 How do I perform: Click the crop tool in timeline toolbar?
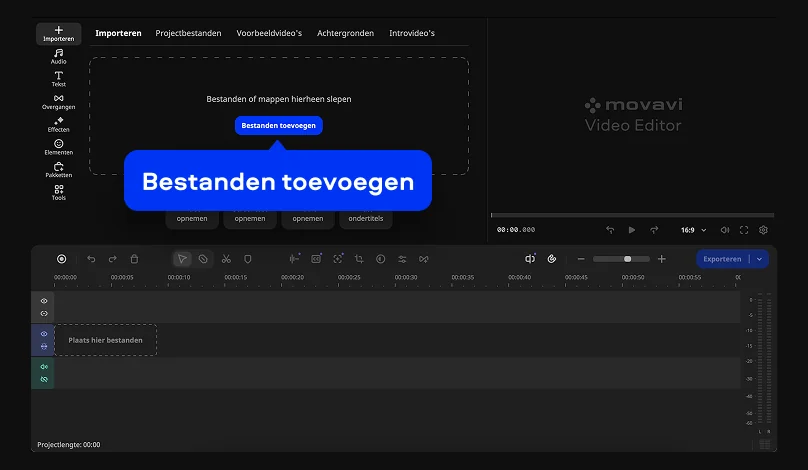(x=359, y=259)
